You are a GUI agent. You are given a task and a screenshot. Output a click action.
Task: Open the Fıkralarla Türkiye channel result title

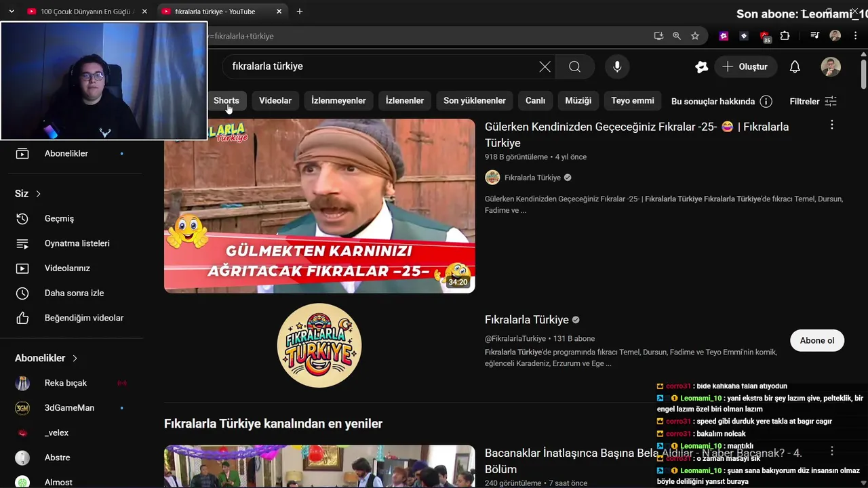(x=527, y=320)
